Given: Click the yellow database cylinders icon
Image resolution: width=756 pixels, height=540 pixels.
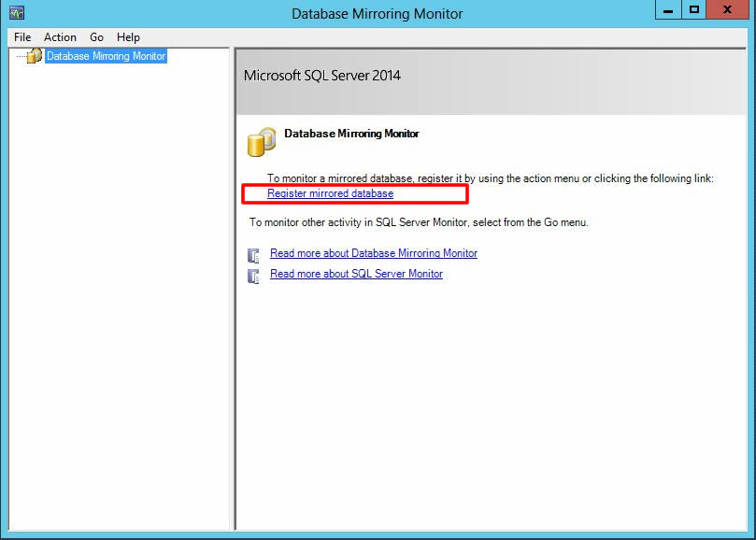Looking at the screenshot, I should 261,141.
